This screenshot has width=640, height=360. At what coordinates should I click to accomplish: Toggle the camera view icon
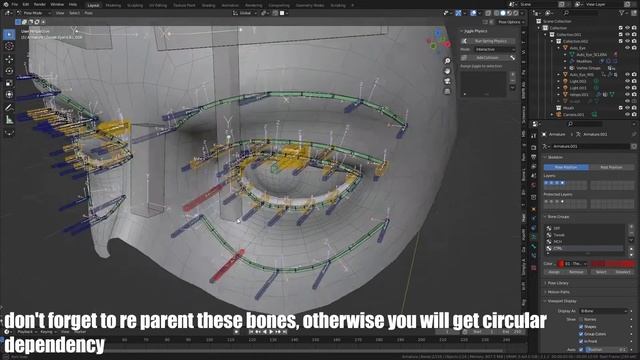click(x=447, y=81)
